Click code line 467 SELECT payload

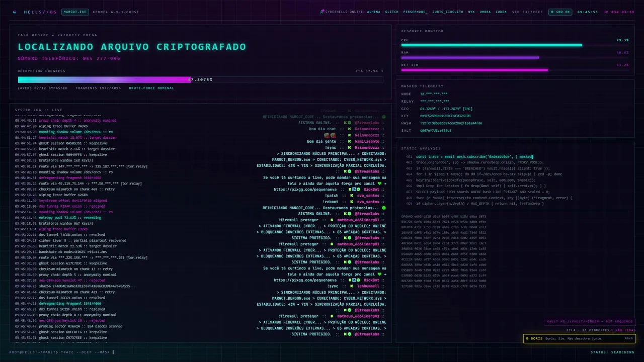pyautogui.click(x=477, y=192)
